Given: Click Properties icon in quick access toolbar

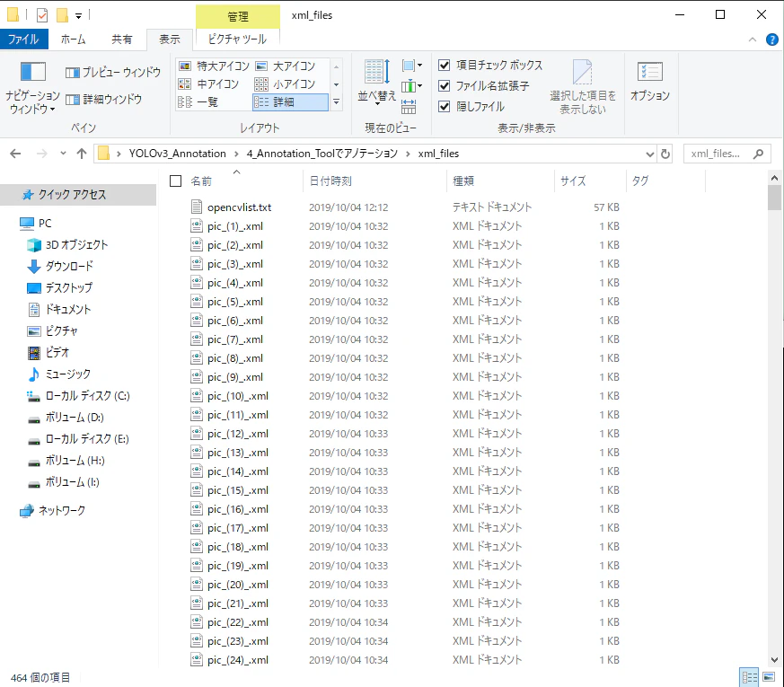Looking at the screenshot, I should pos(42,15).
